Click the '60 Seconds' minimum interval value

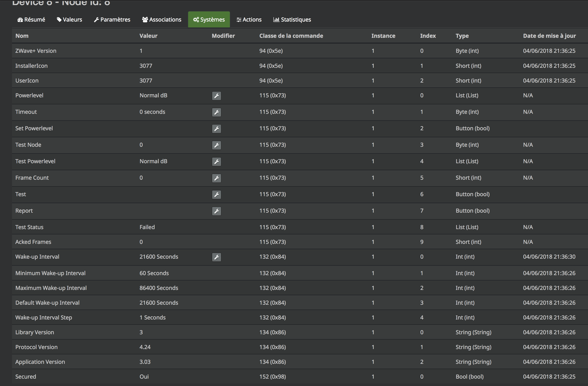154,273
